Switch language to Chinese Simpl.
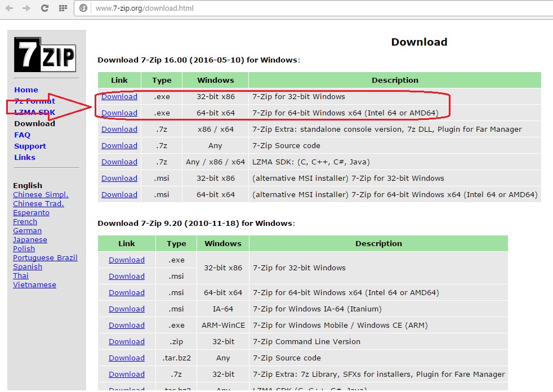553x392 pixels. tap(41, 195)
